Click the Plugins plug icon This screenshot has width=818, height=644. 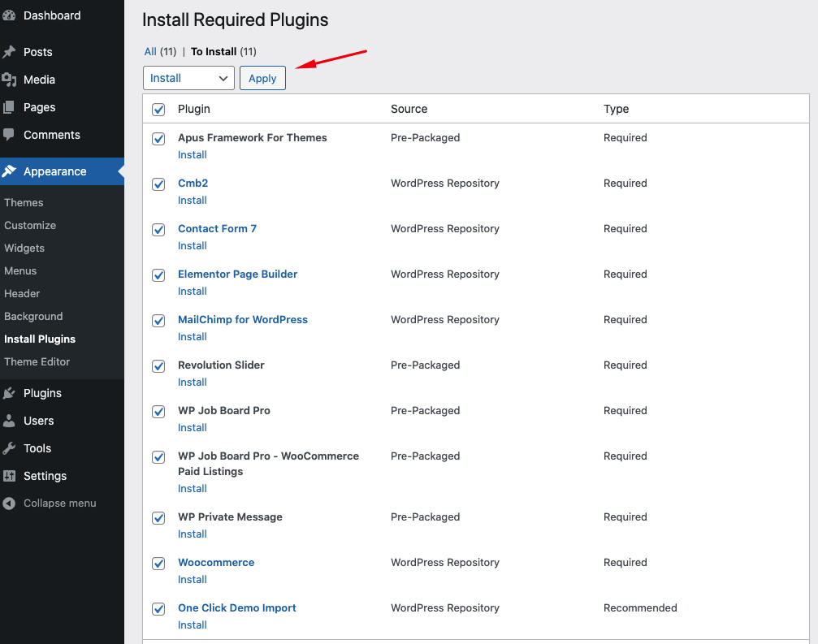[9, 393]
